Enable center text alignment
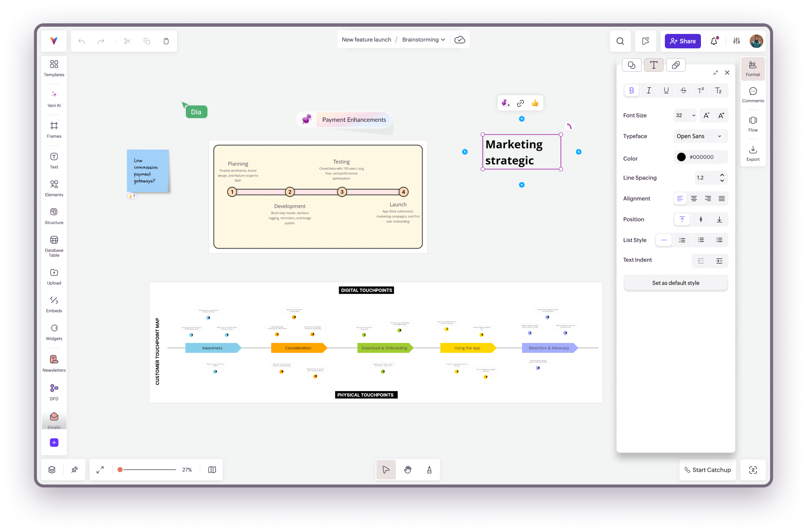This screenshot has height=532, width=807. pyautogui.click(x=694, y=199)
